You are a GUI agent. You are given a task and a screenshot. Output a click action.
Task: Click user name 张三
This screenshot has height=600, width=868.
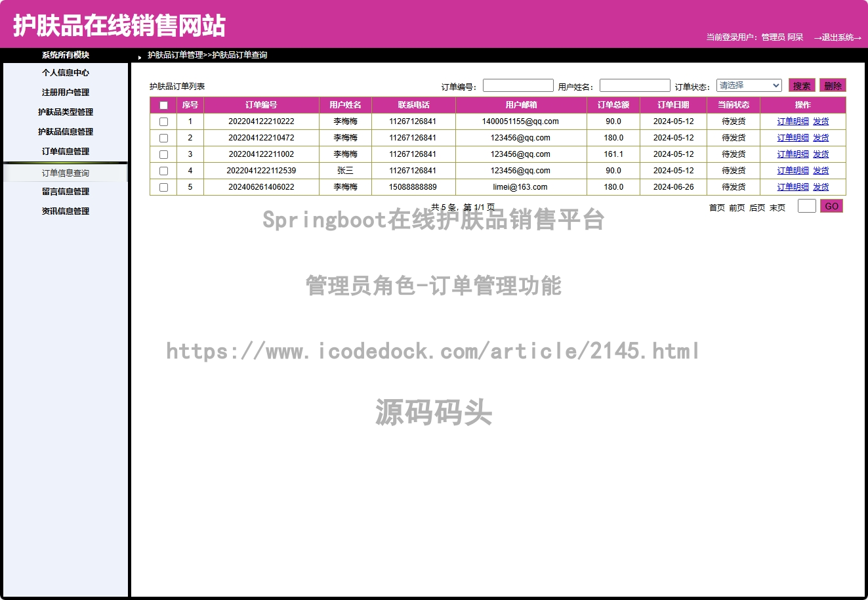click(x=345, y=171)
